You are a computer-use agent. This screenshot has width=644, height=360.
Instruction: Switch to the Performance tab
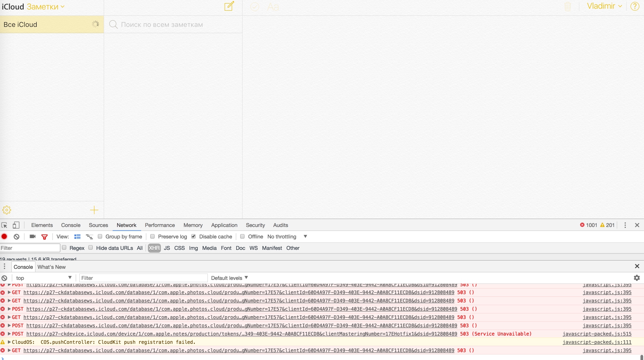(x=160, y=225)
